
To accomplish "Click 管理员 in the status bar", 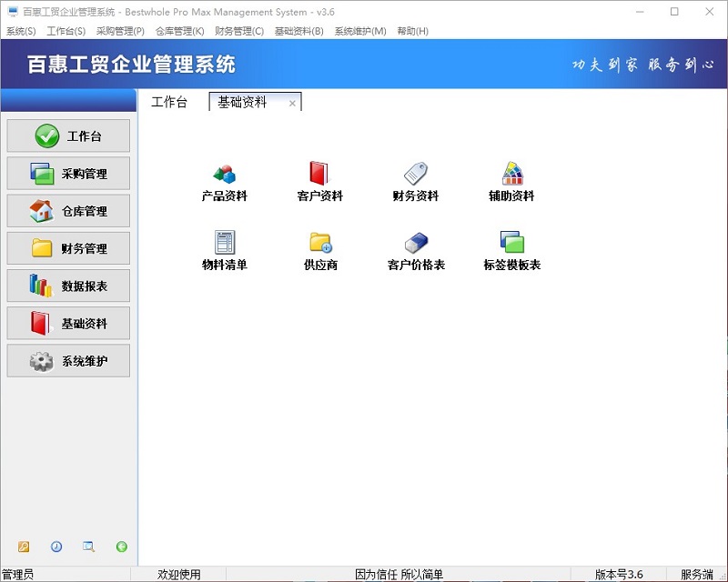I will 17,575.
